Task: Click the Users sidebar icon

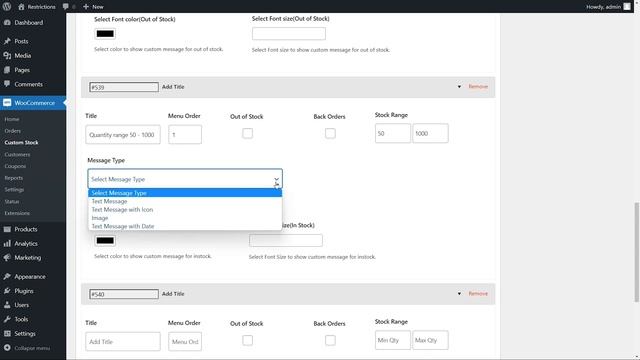Action: point(7,305)
